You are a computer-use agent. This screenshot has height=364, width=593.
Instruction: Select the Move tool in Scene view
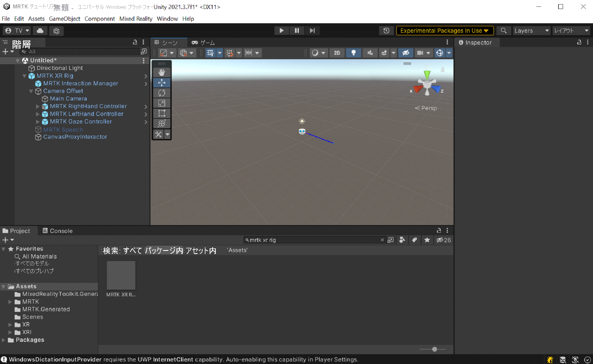coord(162,83)
